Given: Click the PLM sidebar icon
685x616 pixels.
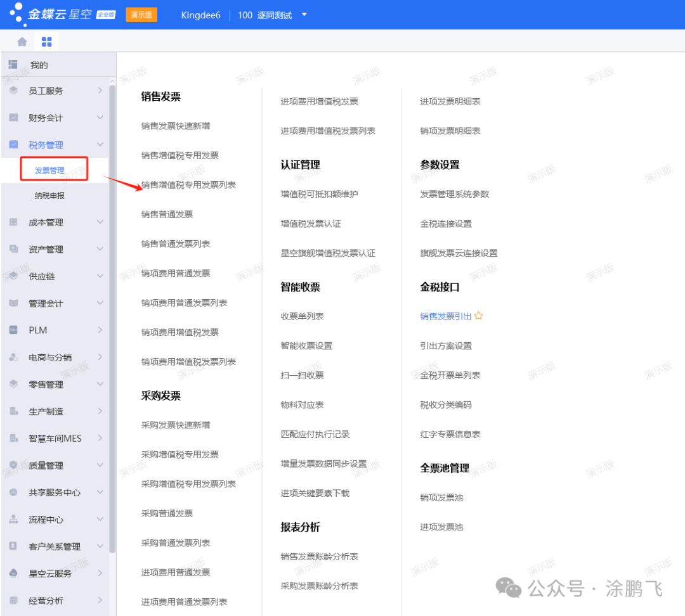Looking at the screenshot, I should click(x=13, y=330).
